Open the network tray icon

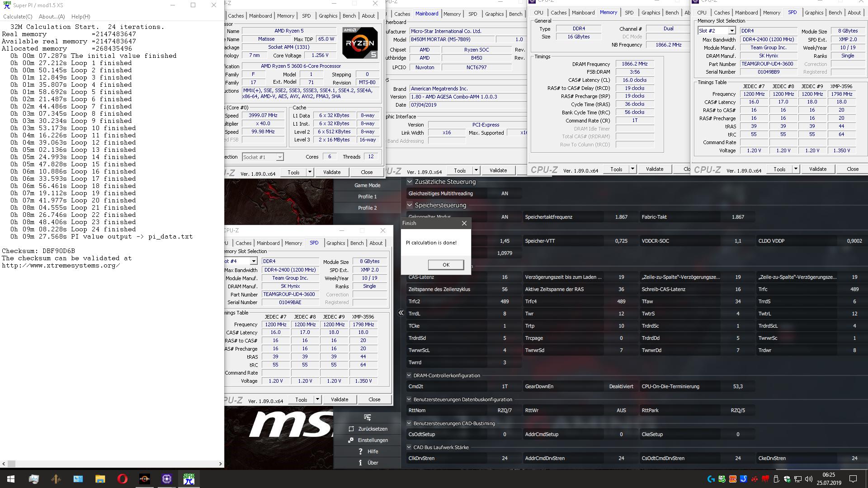pos(798,479)
